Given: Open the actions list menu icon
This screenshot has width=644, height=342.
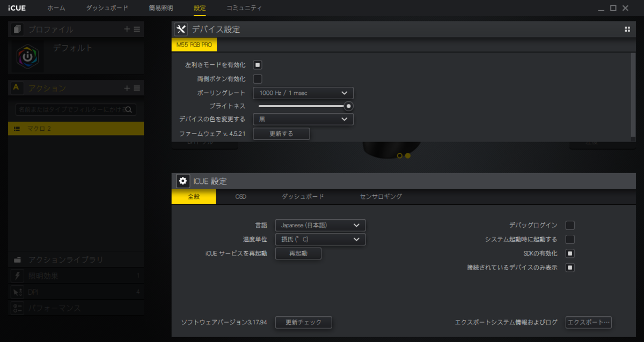Looking at the screenshot, I should point(137,88).
